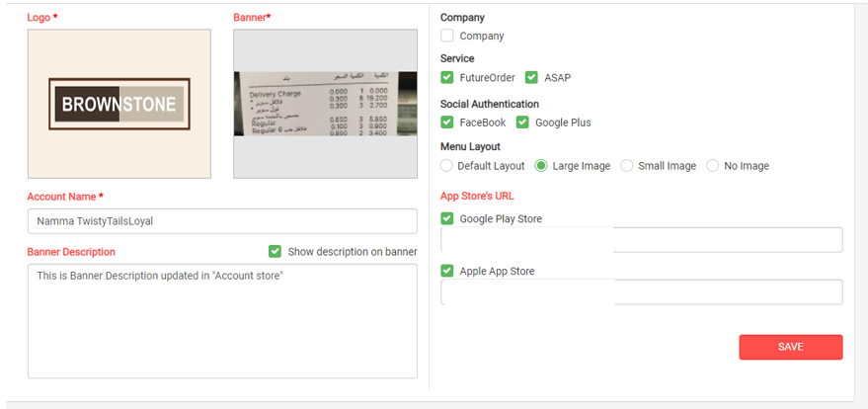Focus the Google Play Store URL field

click(x=642, y=240)
